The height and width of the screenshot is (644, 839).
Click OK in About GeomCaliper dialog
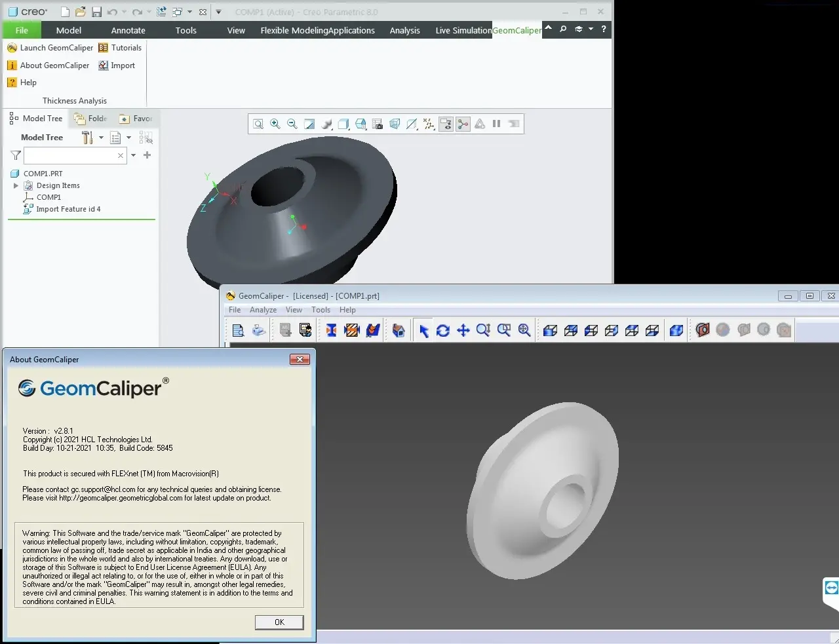pos(279,622)
